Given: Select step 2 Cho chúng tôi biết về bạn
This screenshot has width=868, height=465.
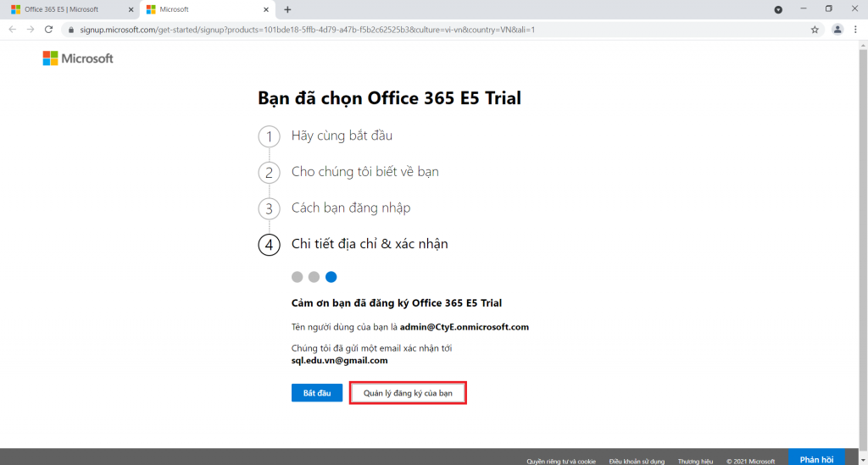Looking at the screenshot, I should 348,172.
